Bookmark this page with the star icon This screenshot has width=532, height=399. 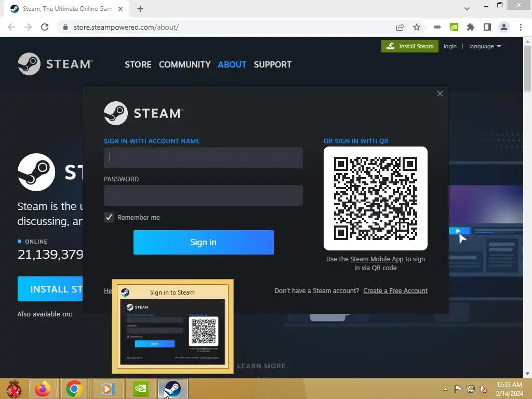417,27
